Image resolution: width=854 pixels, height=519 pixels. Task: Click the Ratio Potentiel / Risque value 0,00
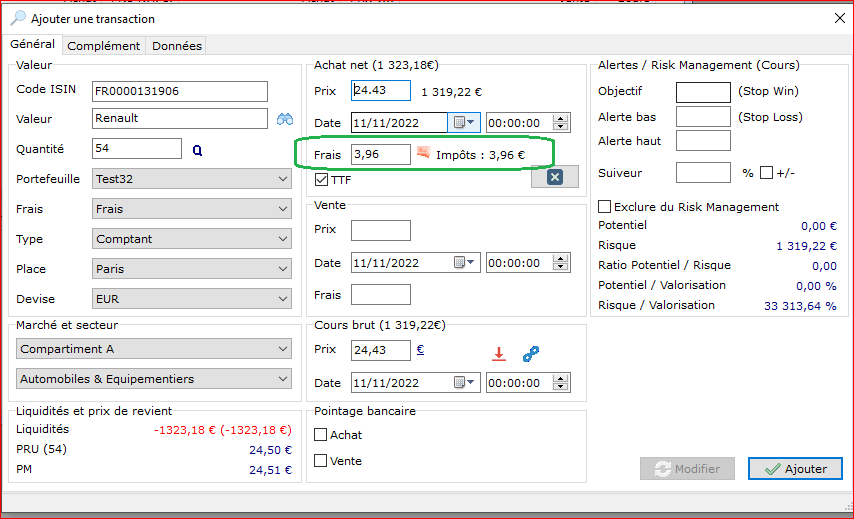point(824,266)
